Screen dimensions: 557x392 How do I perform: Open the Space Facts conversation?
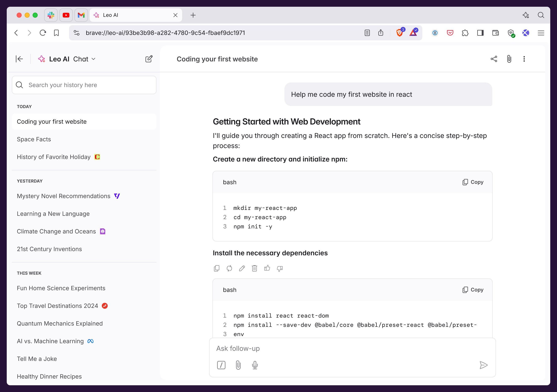click(x=34, y=139)
